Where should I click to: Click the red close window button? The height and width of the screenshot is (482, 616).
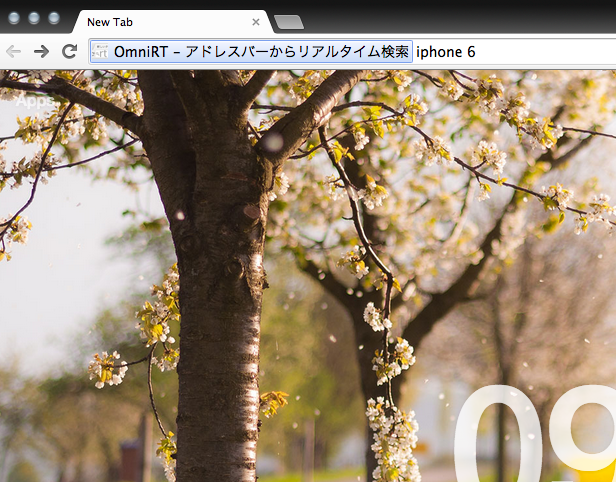pos(14,18)
